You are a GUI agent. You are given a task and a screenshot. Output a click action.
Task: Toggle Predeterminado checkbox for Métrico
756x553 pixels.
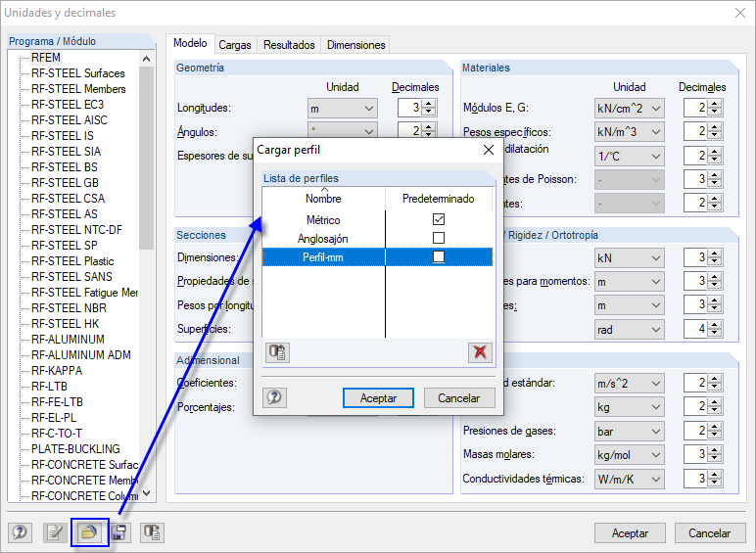[x=439, y=219]
